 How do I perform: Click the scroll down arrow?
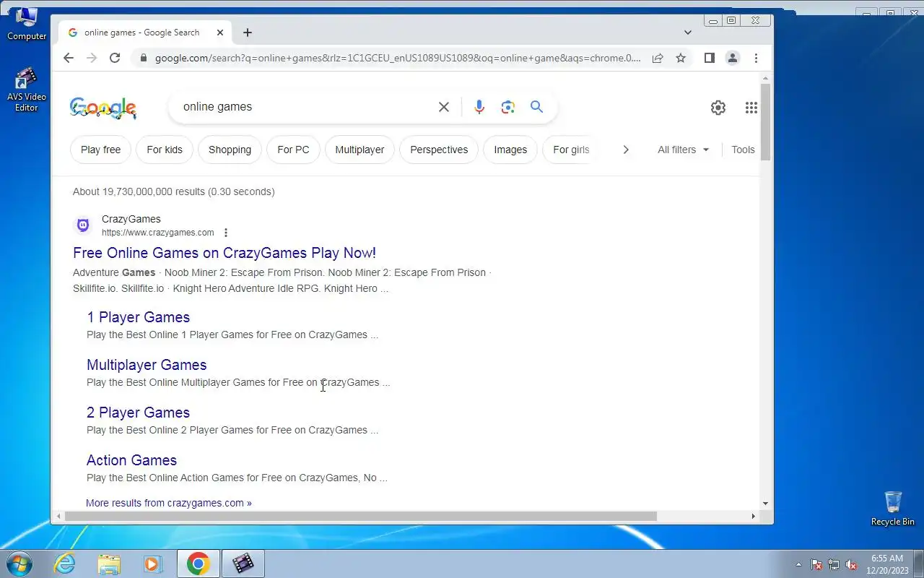[x=766, y=504]
